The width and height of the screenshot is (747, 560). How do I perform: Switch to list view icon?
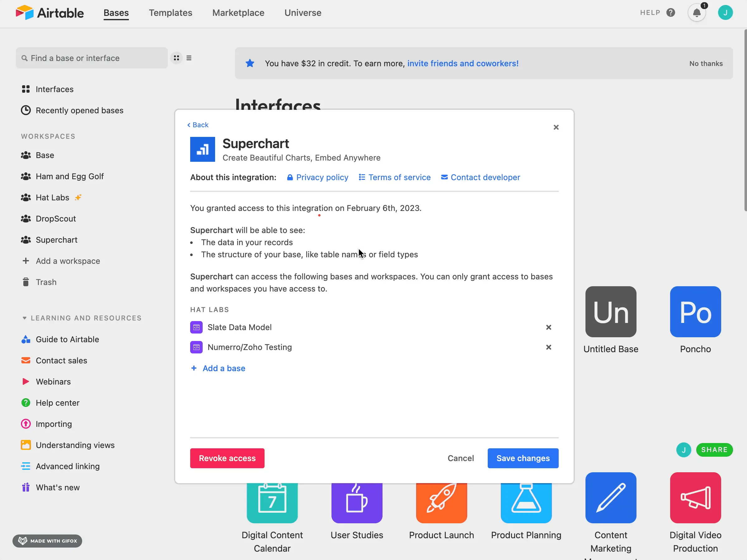pyautogui.click(x=189, y=58)
